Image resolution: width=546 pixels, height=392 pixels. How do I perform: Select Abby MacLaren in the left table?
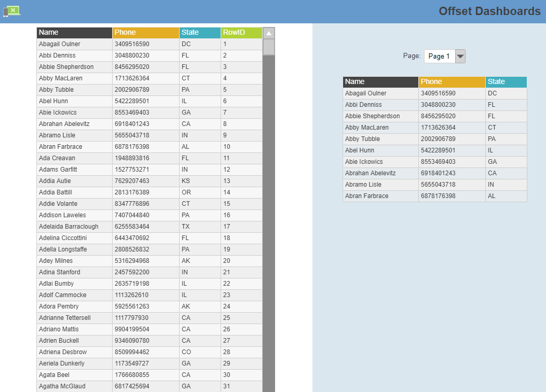pos(61,78)
